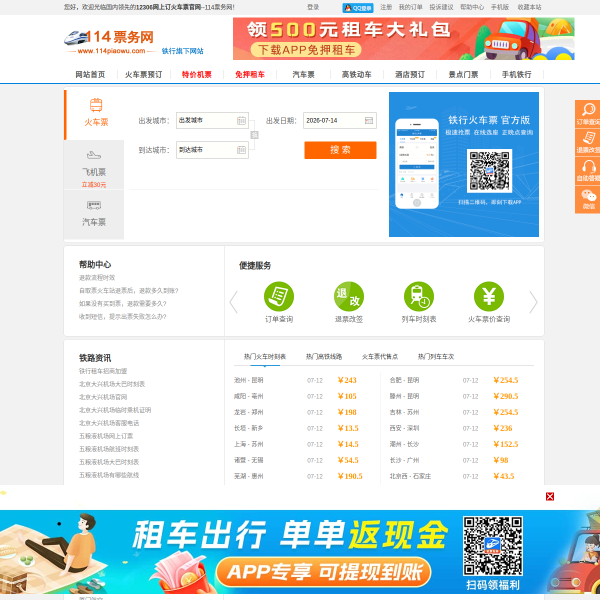Open help link 退款流程时效
Image resolution: width=600 pixels, height=600 pixels.
coord(97,278)
